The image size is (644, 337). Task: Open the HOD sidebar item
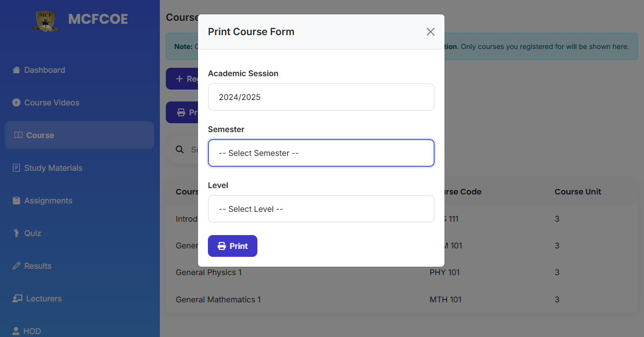pos(32,331)
